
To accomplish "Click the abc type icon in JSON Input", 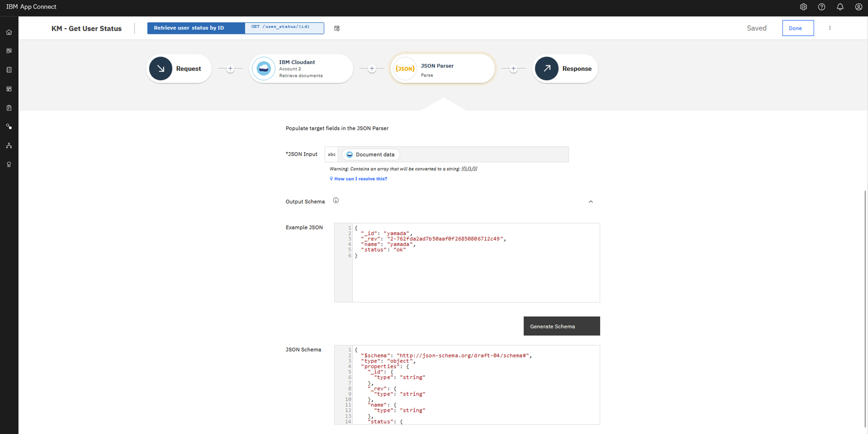I will 332,154.
